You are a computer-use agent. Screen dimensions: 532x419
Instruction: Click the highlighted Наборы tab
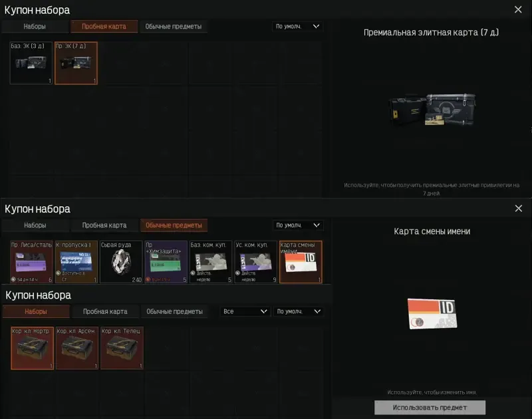click(36, 311)
